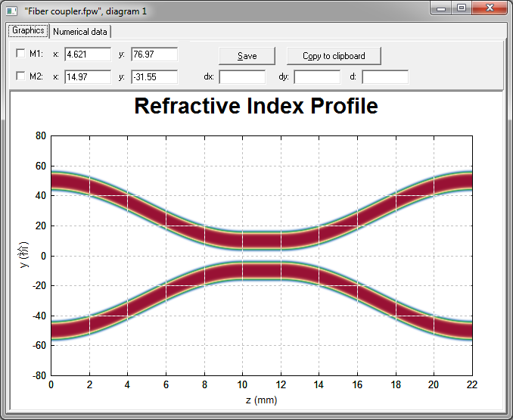
Task: Click the d distance field
Action: pos(385,77)
